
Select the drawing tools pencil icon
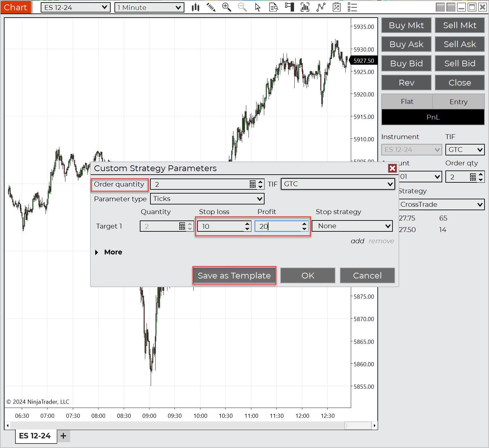coord(211,7)
